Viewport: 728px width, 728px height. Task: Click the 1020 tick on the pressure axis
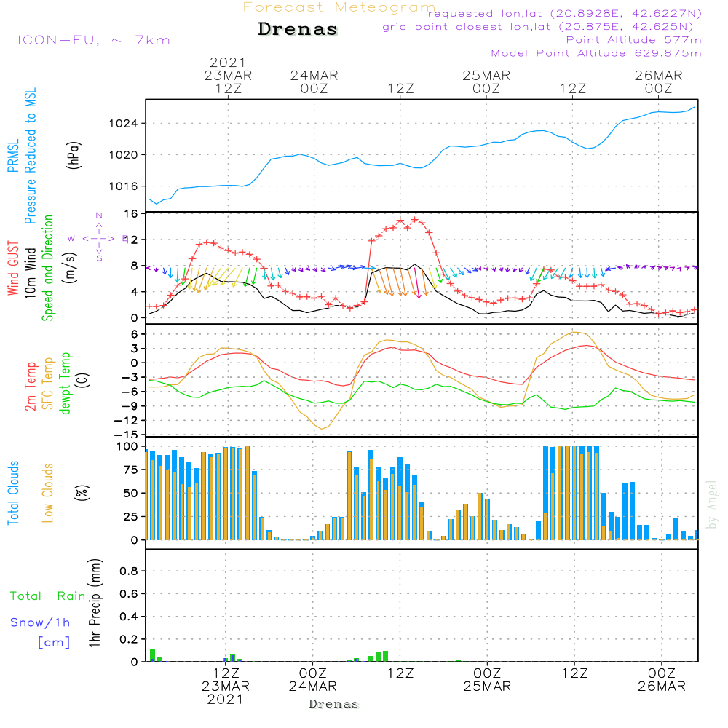[x=123, y=154]
